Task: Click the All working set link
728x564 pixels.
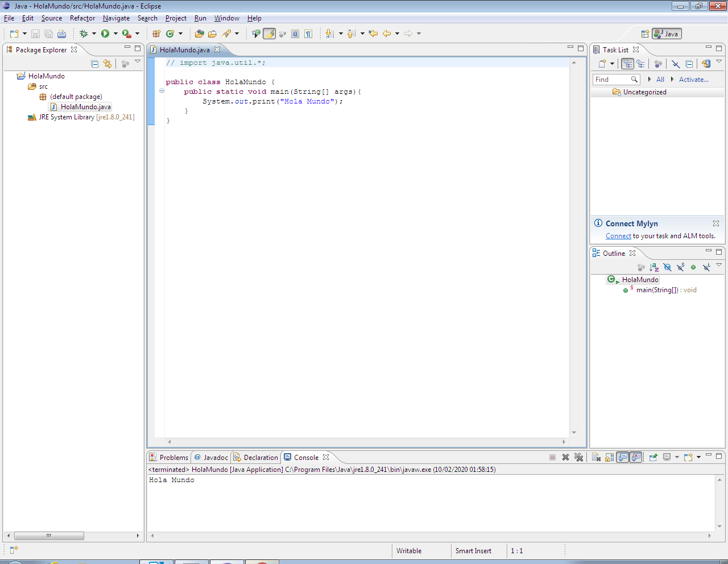Action: click(660, 80)
